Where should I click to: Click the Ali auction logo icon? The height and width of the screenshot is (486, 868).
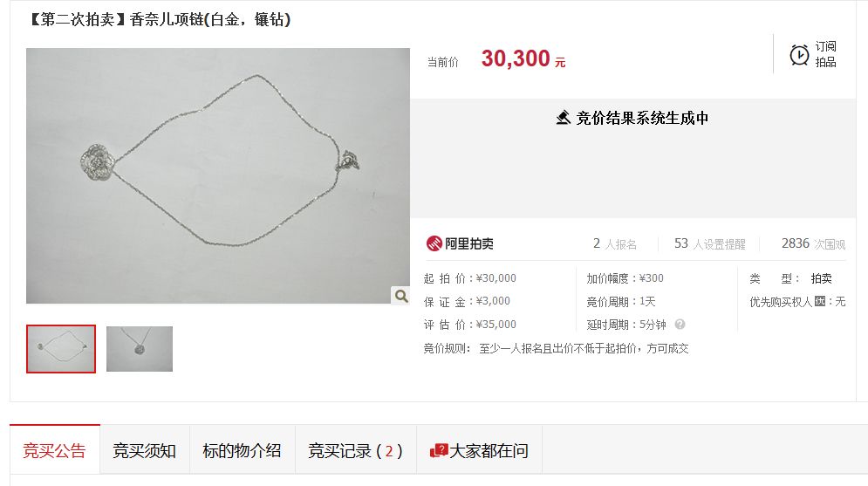434,243
